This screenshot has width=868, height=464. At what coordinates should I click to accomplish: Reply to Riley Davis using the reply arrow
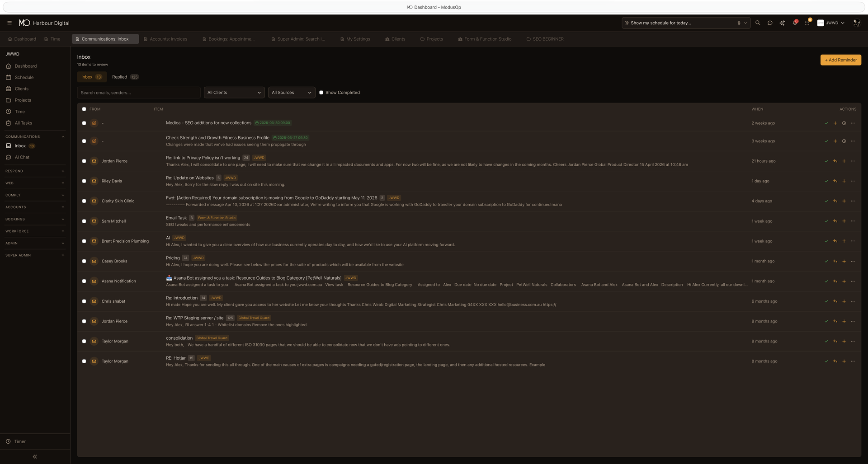[835, 181]
